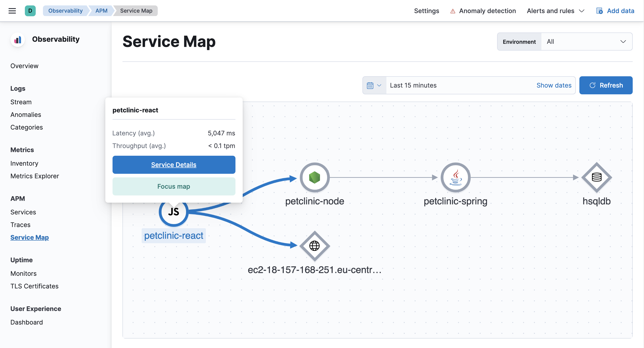Click the hsqldb database diamond icon
This screenshot has width=644, height=348.
596,177
